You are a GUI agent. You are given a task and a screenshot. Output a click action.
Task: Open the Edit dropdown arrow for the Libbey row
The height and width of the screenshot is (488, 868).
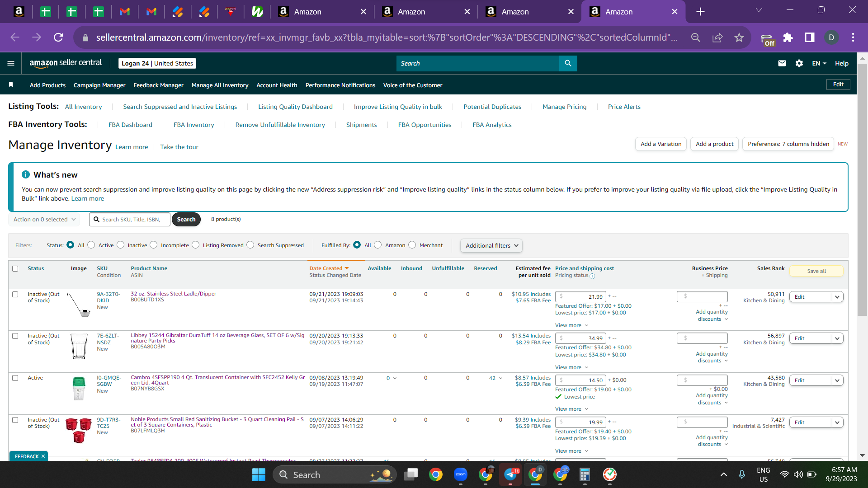pos(837,338)
